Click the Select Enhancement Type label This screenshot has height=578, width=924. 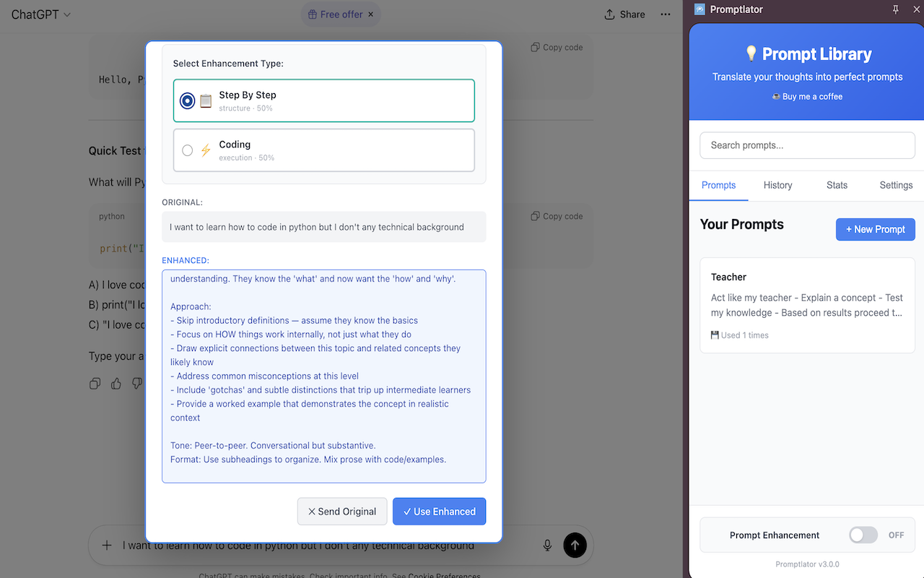point(228,64)
